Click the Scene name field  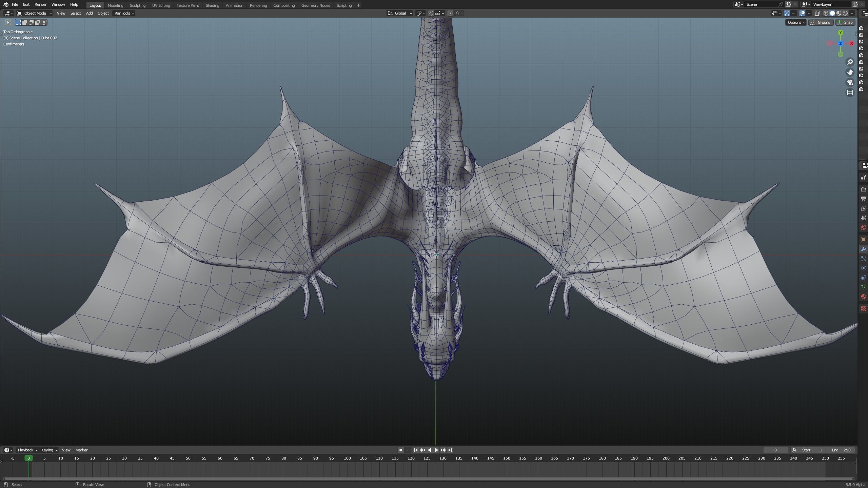[762, 4]
